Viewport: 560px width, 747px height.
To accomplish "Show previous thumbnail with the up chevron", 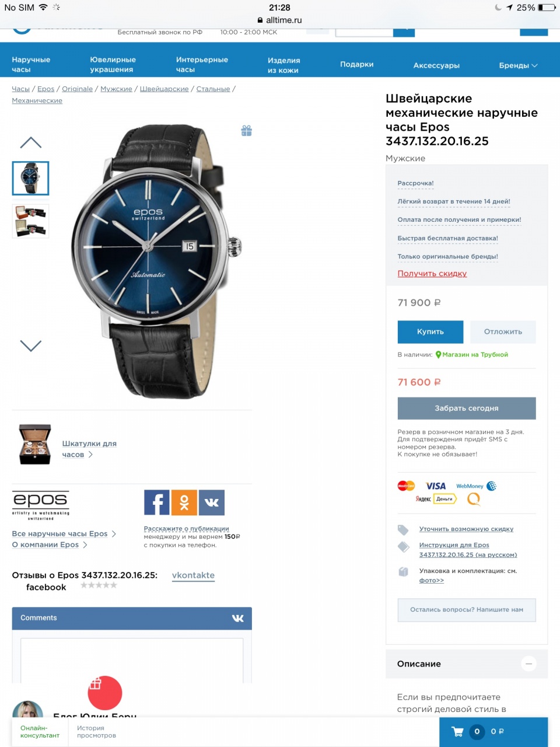I will pos(31,142).
